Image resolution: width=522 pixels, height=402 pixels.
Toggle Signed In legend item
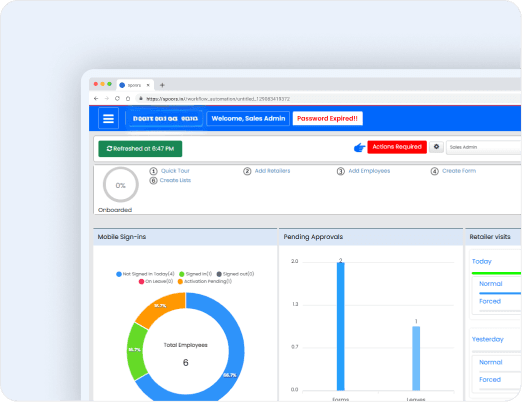coord(195,274)
